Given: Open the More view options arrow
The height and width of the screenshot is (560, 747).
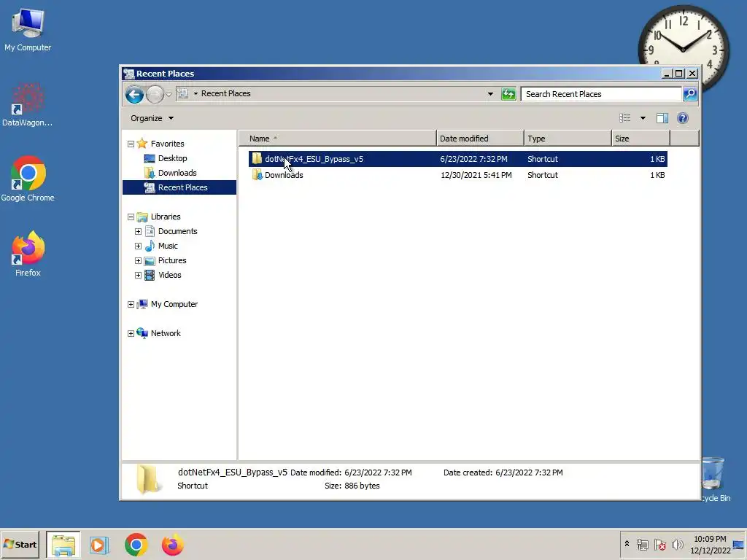Looking at the screenshot, I should point(643,118).
